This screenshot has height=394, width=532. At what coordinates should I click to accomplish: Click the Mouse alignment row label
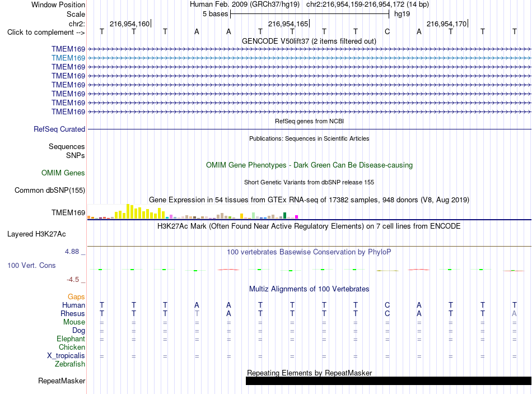coord(74,322)
